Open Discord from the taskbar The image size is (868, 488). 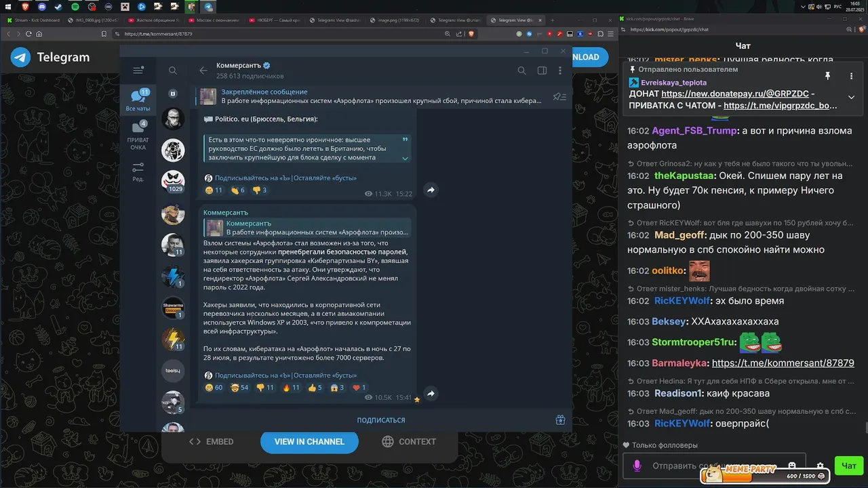coord(41,7)
